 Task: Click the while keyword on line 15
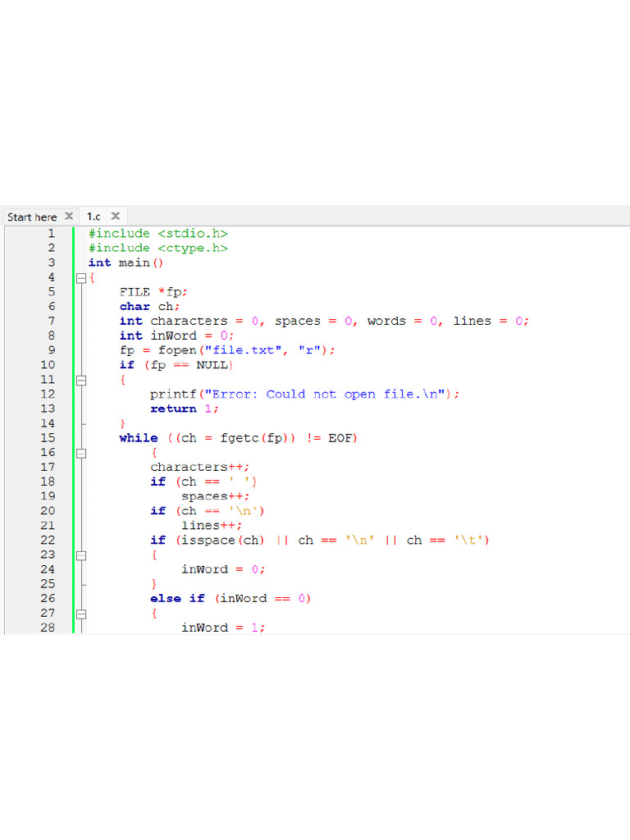139,438
